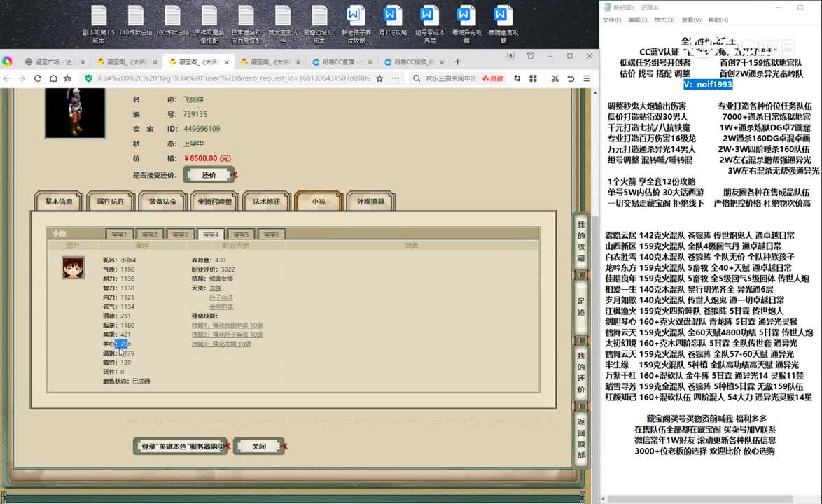This screenshot has height=504, width=822.
Task: Close the 网易CC直播 tab
Action: pos(370,62)
